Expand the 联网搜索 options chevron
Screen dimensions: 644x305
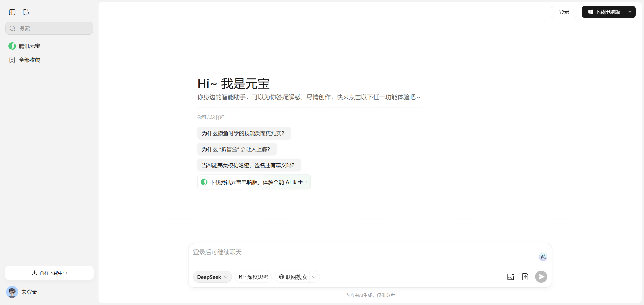[314, 277]
